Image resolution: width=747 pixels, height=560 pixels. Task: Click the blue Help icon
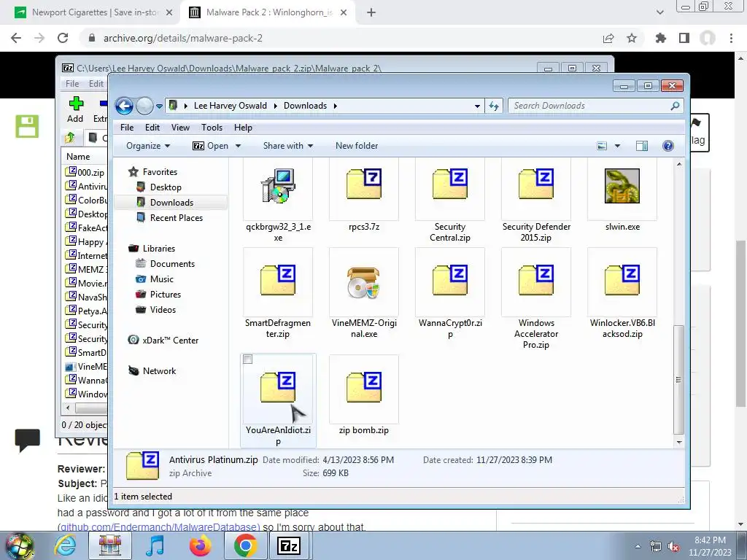668,146
